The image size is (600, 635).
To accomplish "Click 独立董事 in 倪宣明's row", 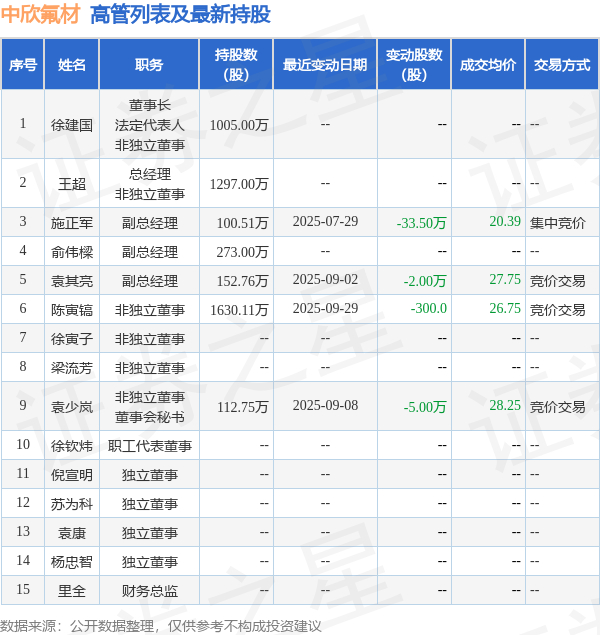I will [x=149, y=475].
